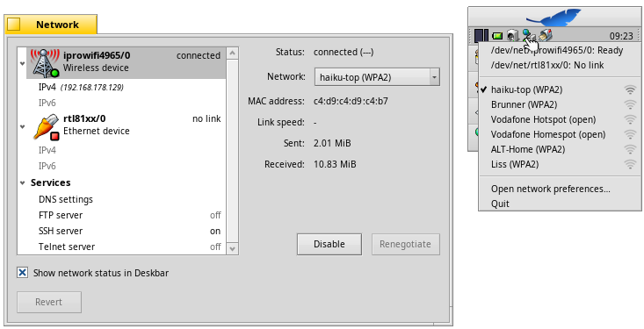Viewport: 644px width, 329px height.
Task: Click the /dev/net/iprowifi4965/0: Ready entry
Action: click(x=560, y=51)
